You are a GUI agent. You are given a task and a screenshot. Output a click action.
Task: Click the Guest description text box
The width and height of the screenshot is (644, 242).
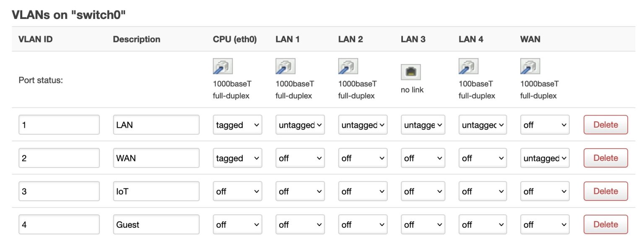(156, 224)
